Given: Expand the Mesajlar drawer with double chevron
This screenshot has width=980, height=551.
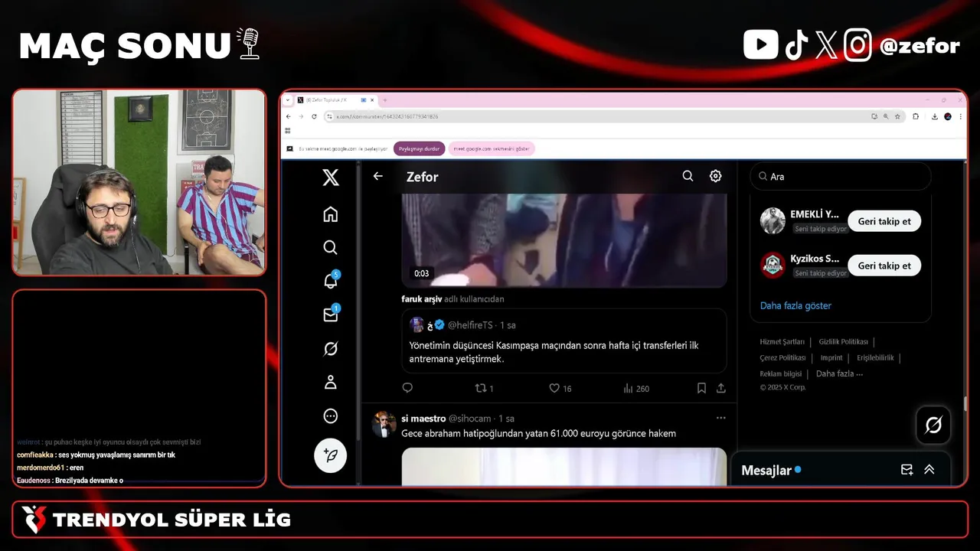Looking at the screenshot, I should point(929,470).
